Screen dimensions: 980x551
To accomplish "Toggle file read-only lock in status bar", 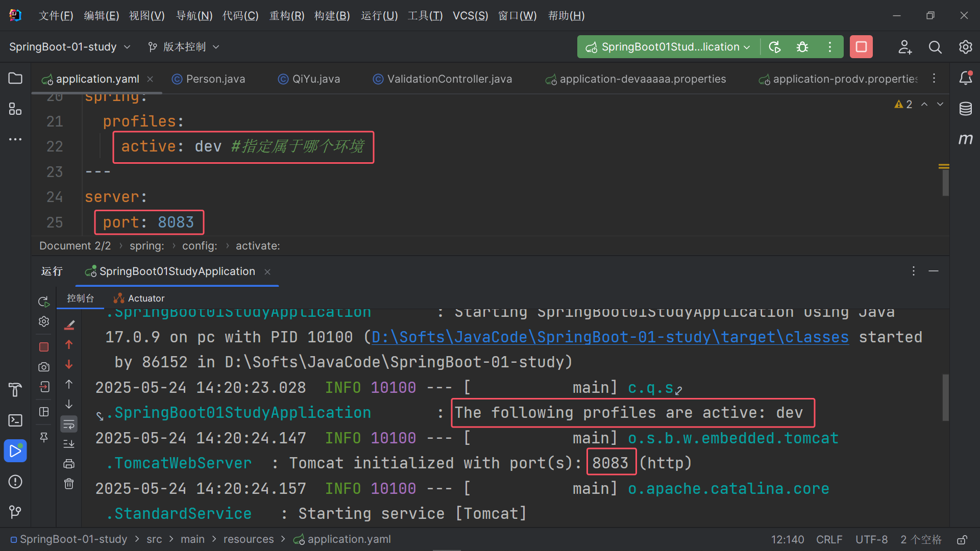I will point(962,540).
